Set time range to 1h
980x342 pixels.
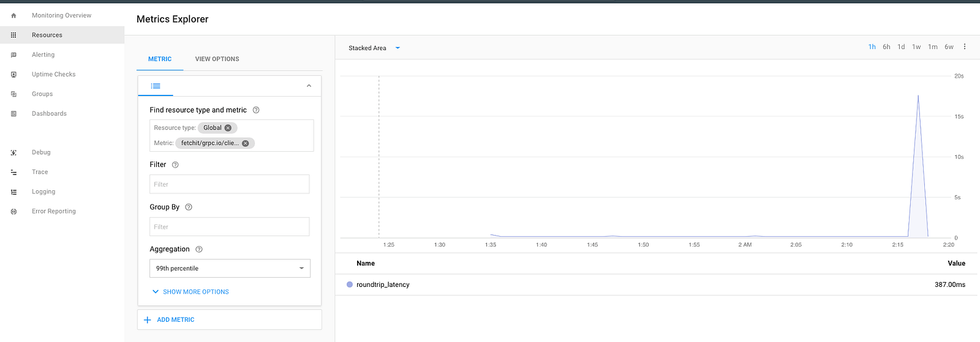pyautogui.click(x=872, y=46)
